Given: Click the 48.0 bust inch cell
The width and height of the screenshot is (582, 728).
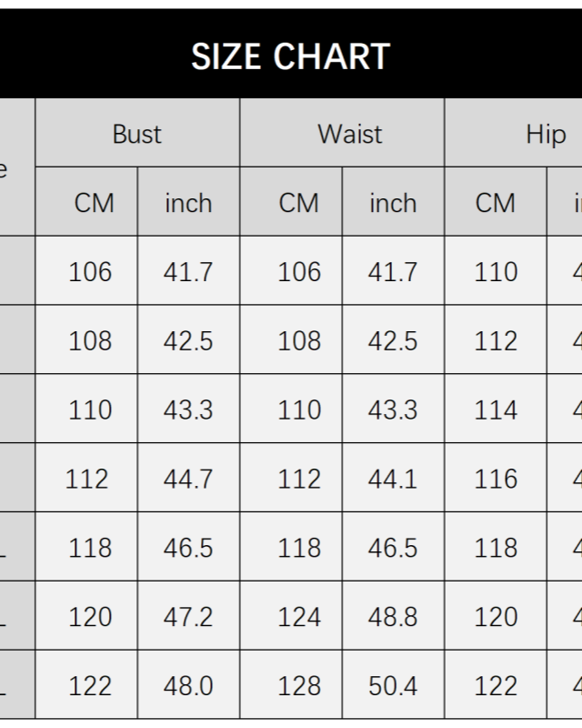Looking at the screenshot, I should 188,686.
